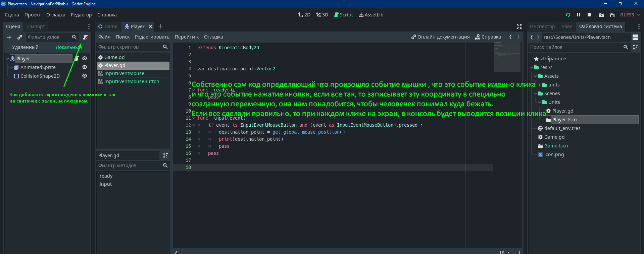Toggle FileSystem split view mode
Image resolution: width=644 pixels, height=254 pixels.
point(635,37)
